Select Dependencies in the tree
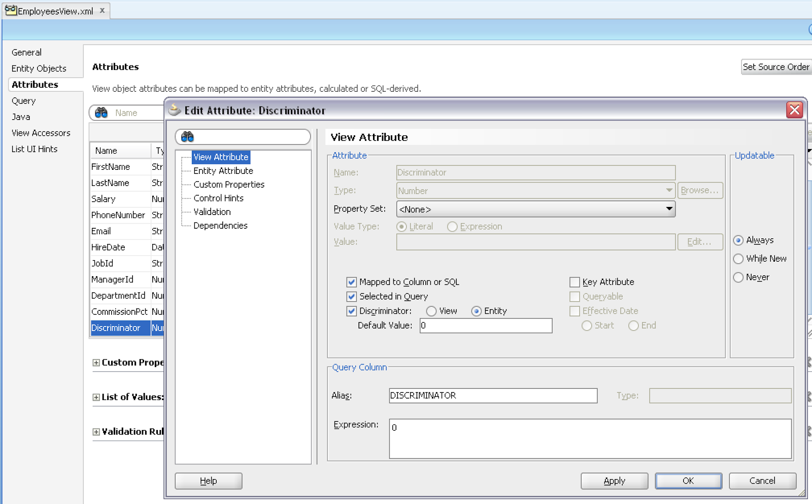This screenshot has width=812, height=504. (221, 226)
